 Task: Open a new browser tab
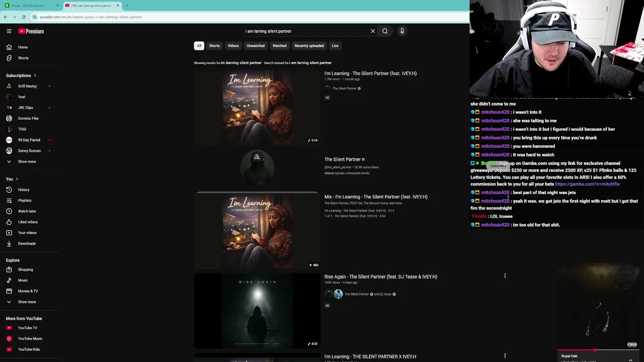tap(127, 6)
